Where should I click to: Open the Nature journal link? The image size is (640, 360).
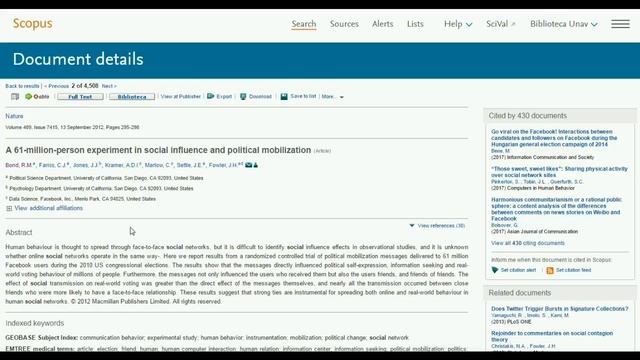[x=14, y=116]
